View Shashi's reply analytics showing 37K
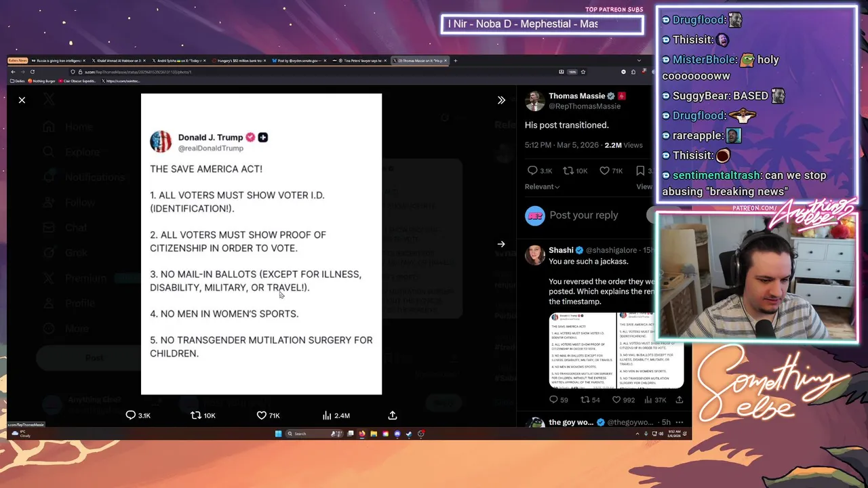 point(648,400)
